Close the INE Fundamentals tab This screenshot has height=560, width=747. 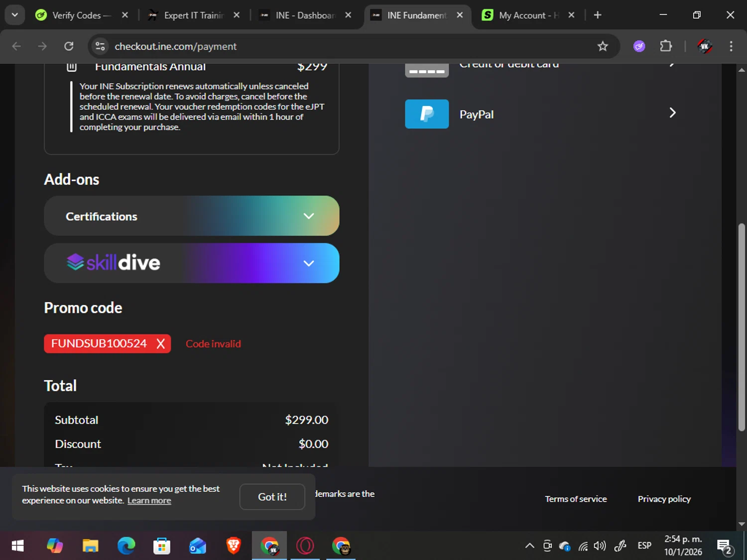click(460, 15)
